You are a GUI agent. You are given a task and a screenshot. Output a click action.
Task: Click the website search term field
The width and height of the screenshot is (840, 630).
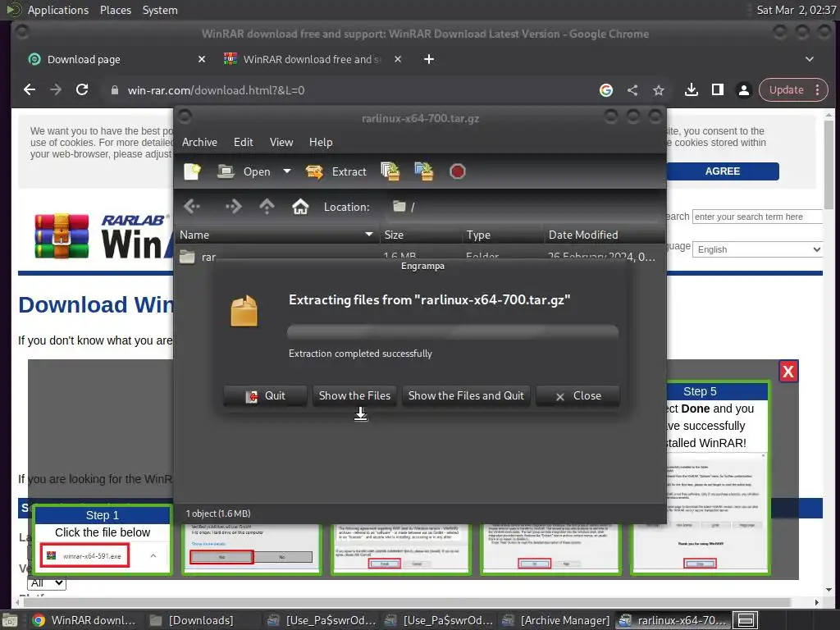pos(757,217)
